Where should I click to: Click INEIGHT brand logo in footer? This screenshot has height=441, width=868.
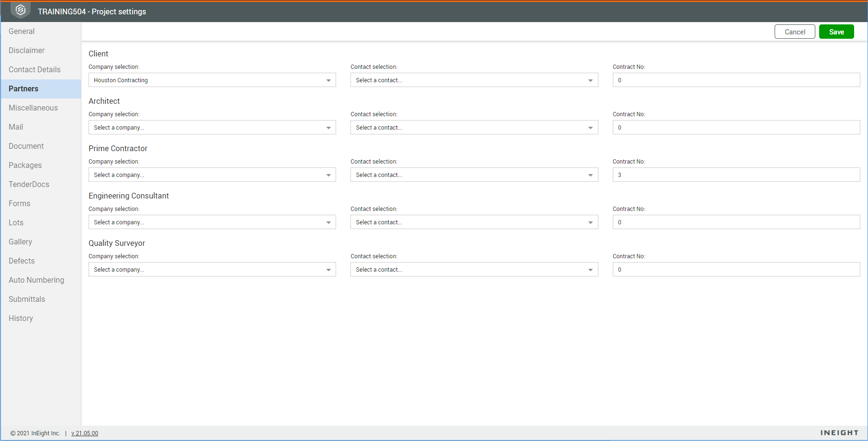839,433
